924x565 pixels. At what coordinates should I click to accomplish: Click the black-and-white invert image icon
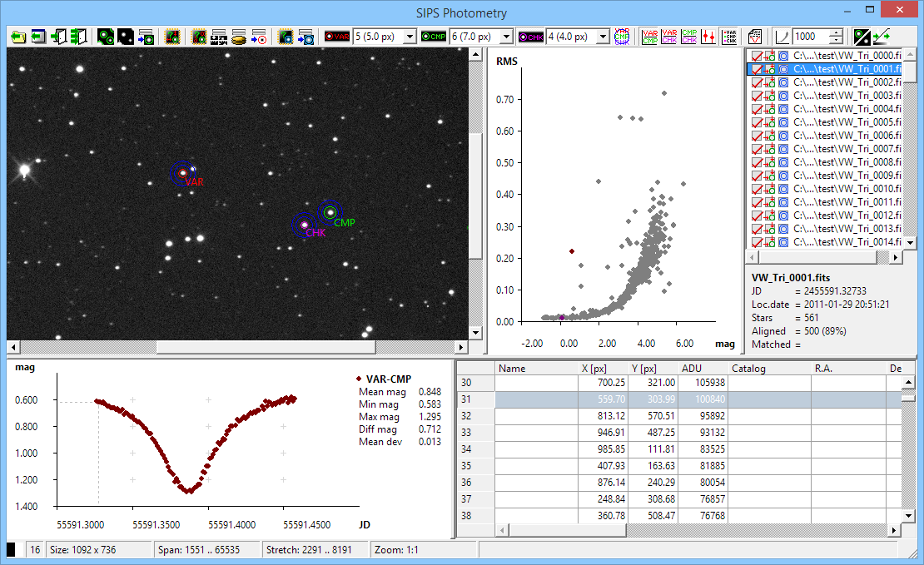[863, 37]
